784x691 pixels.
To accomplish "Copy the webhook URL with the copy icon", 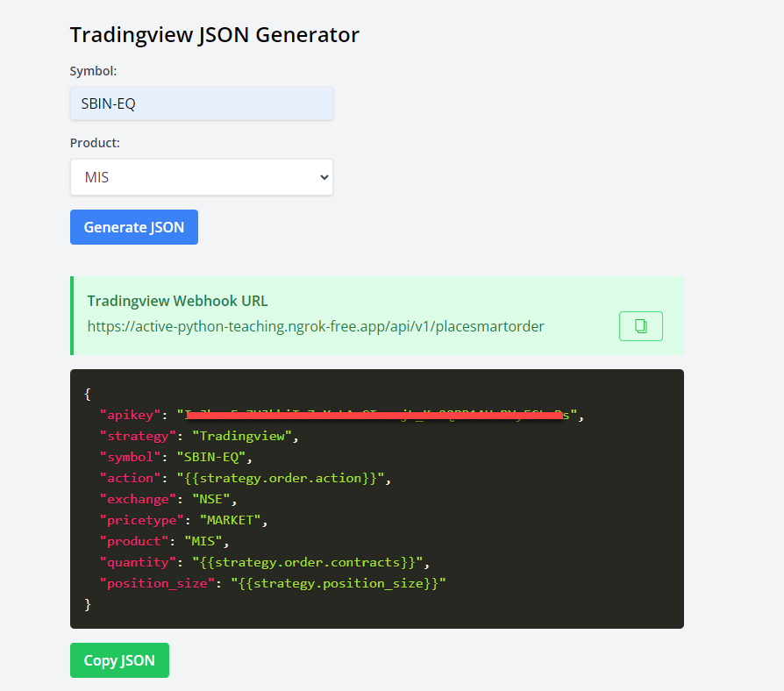I will pos(640,326).
